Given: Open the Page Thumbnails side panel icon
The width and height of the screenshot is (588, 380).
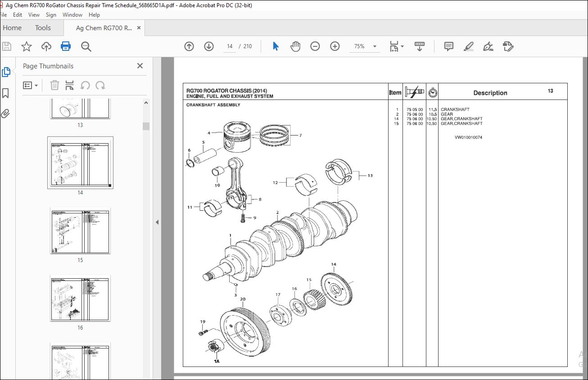Looking at the screenshot, I should click(x=6, y=72).
